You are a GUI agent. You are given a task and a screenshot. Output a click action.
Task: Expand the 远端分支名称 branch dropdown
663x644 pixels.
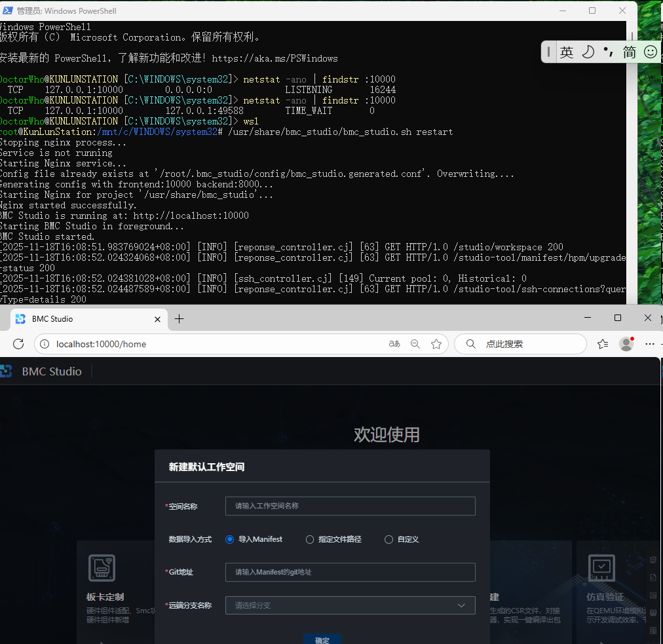350,605
